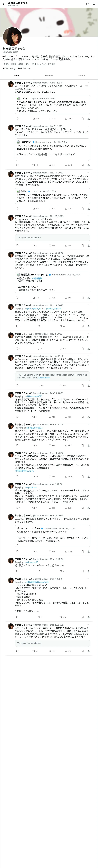The width and height of the screenshot is (98, 868).
Task: Share the Nov 16, 2023 post
Action: [x=89, y=209]
